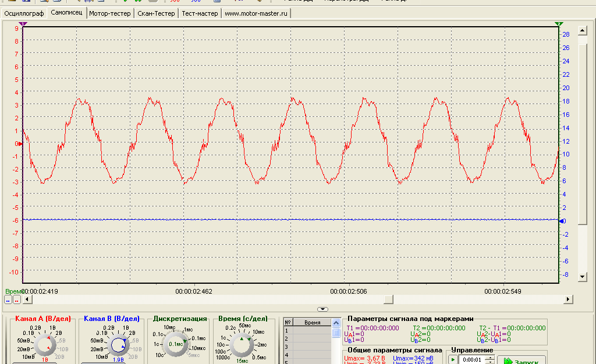Click the Дискретизация sampling knob

point(176,345)
